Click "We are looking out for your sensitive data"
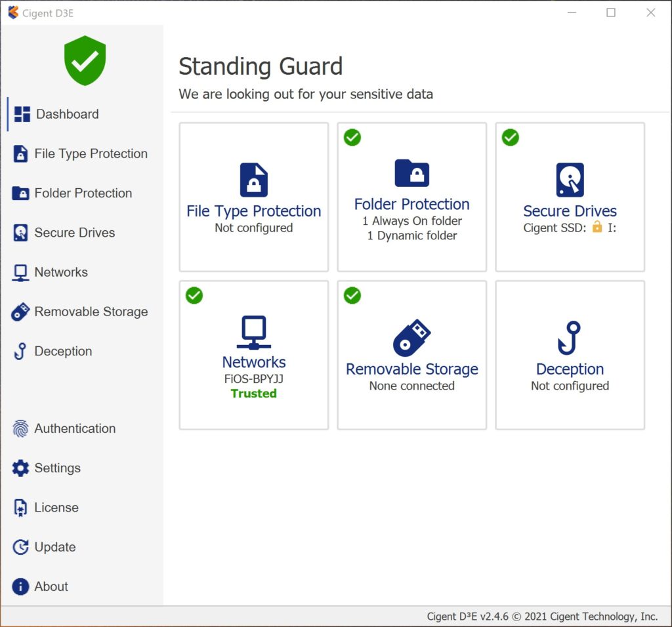This screenshot has width=672, height=627. [x=306, y=94]
